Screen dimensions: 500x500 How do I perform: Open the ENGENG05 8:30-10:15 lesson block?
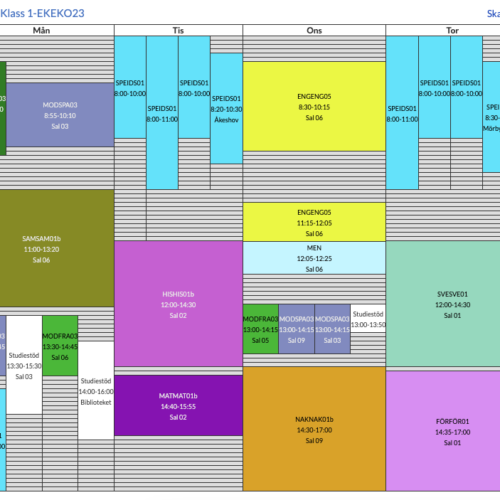pos(314,107)
